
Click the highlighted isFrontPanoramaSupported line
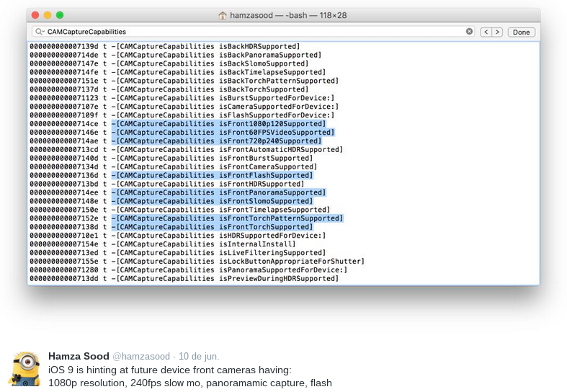click(218, 192)
